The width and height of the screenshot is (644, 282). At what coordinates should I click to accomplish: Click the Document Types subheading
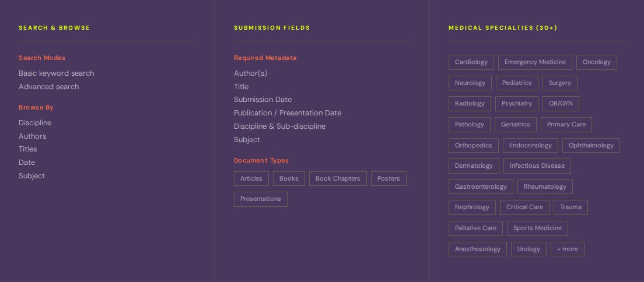pos(261,160)
